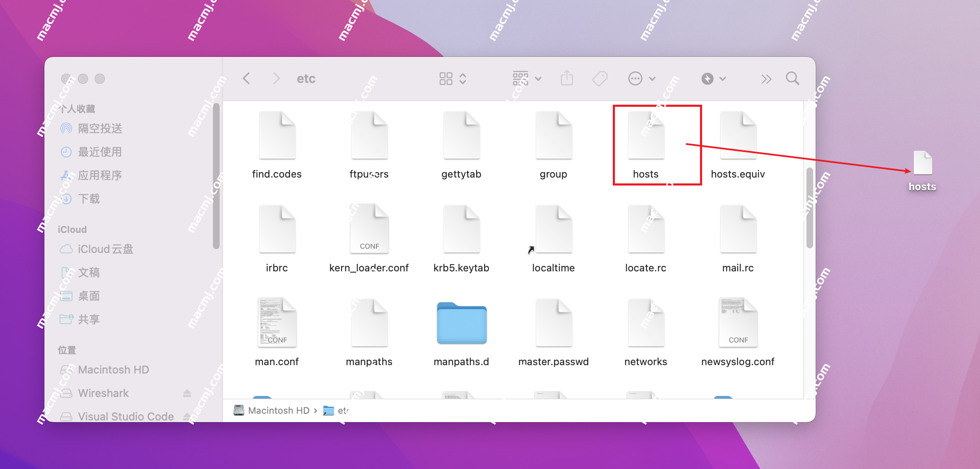Click the etc window title

(x=306, y=78)
